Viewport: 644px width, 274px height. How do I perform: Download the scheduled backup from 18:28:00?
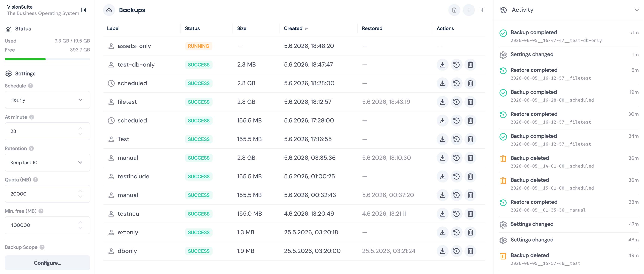tap(442, 83)
